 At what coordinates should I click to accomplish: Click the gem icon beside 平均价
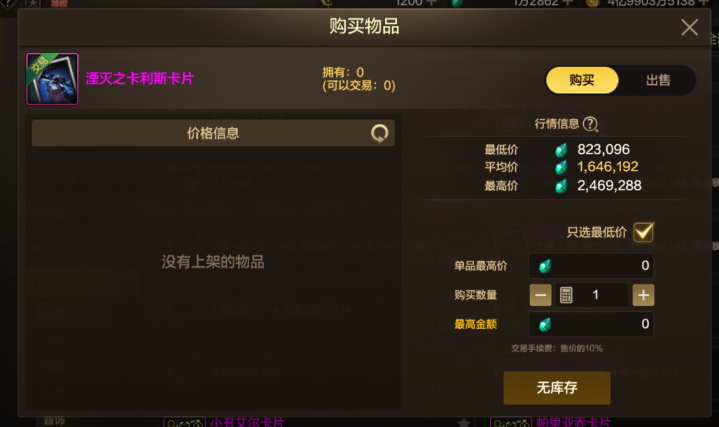[561, 167]
